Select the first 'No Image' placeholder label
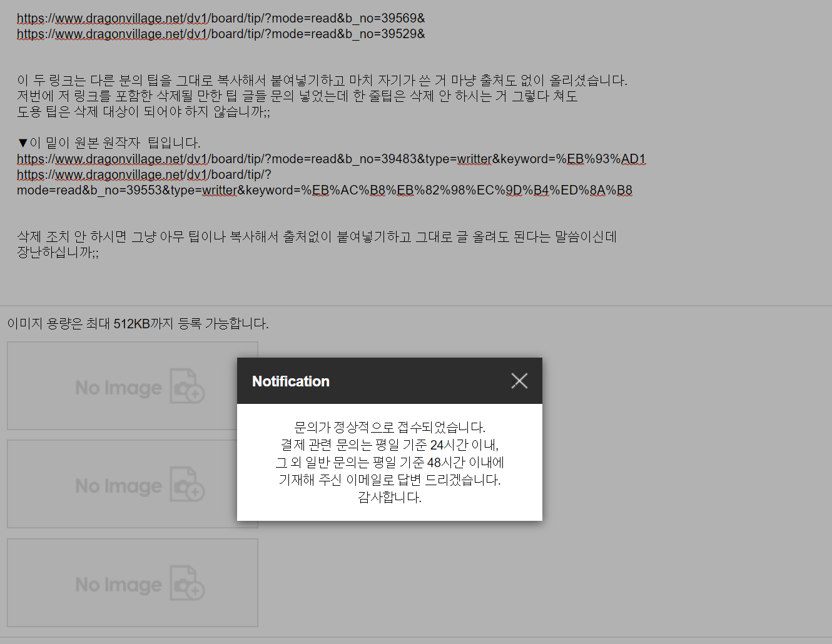Screen dimensions: 832x644 pyautogui.click(x=118, y=388)
